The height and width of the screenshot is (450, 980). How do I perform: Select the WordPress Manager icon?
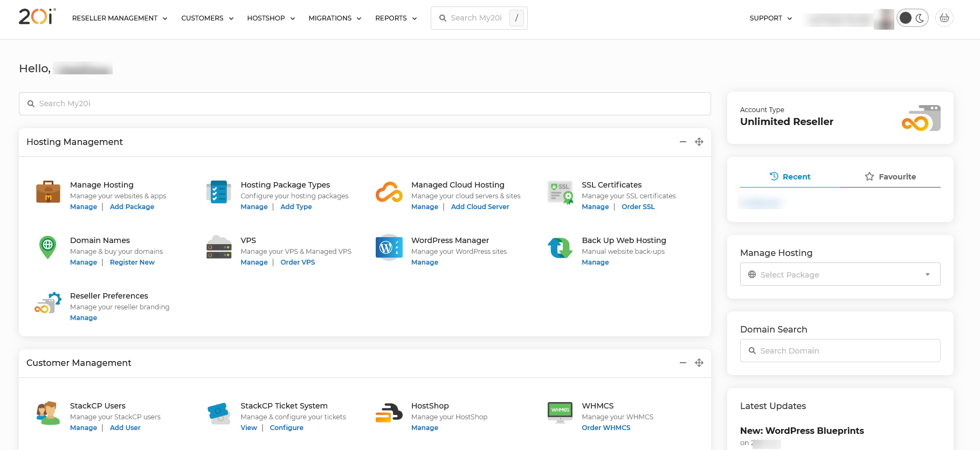point(389,247)
